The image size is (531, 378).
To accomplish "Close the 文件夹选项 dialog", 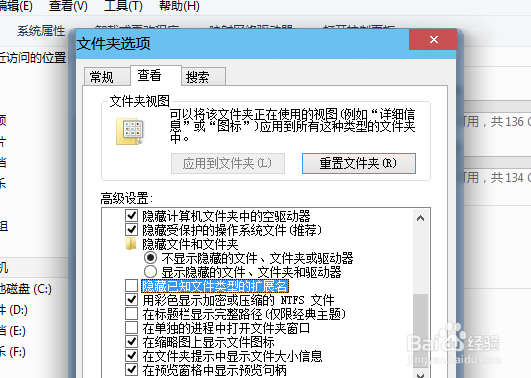I will click(x=433, y=40).
